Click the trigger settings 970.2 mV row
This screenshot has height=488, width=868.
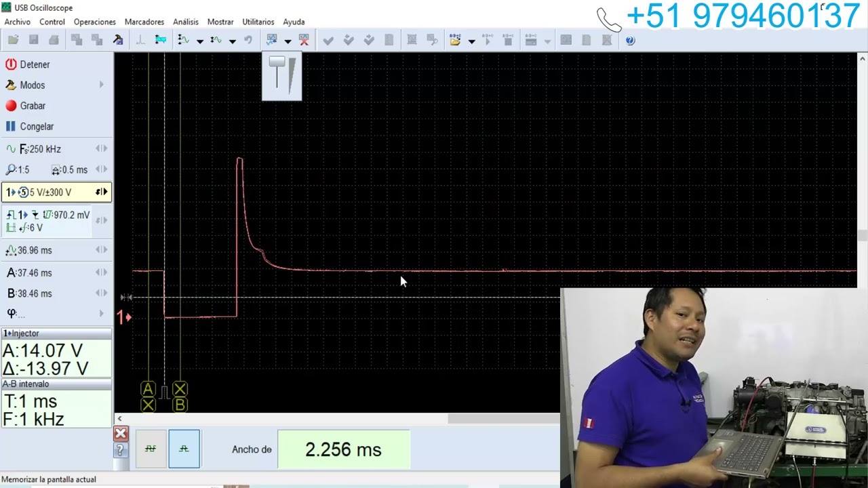(47, 220)
